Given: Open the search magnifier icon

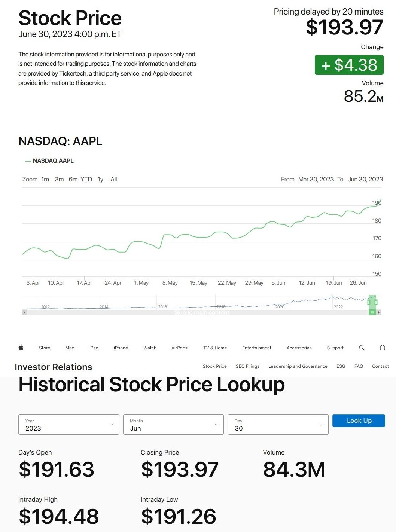Looking at the screenshot, I should [362, 348].
